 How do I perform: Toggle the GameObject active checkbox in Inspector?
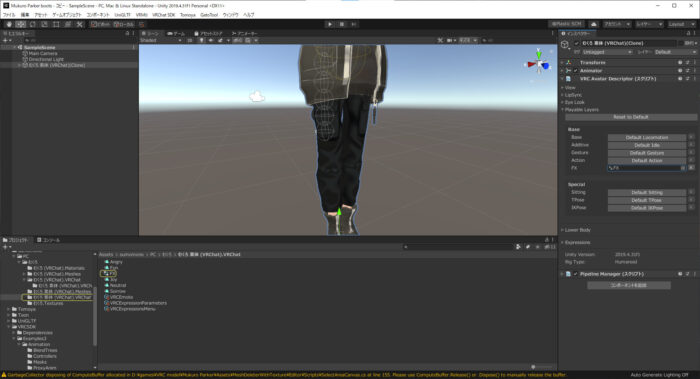click(576, 43)
